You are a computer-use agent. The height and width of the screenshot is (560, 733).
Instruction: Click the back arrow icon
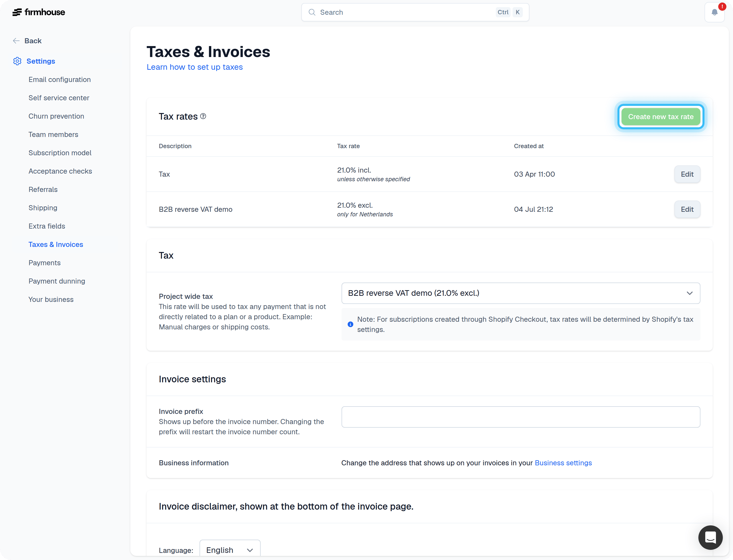click(16, 41)
